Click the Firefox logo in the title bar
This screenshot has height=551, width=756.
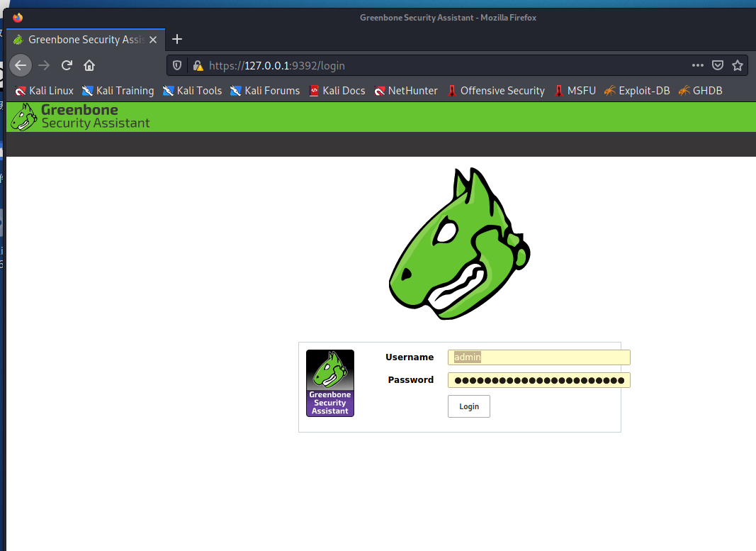click(18, 18)
